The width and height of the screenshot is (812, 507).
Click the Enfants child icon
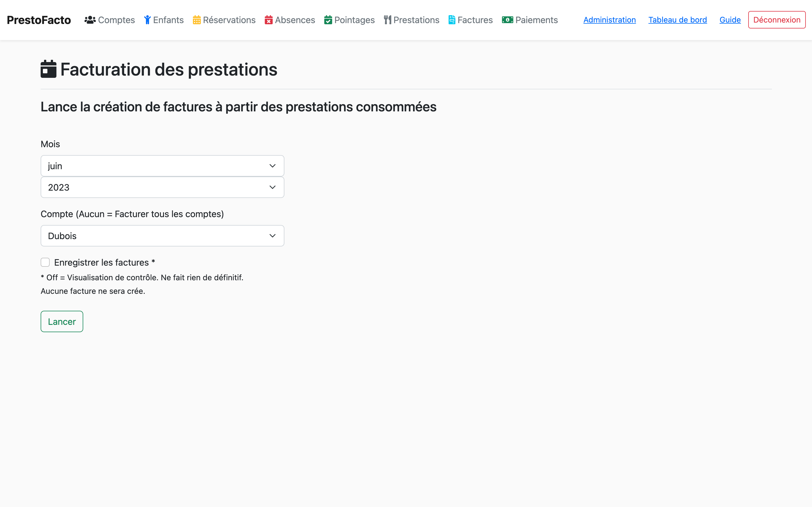[147, 20]
